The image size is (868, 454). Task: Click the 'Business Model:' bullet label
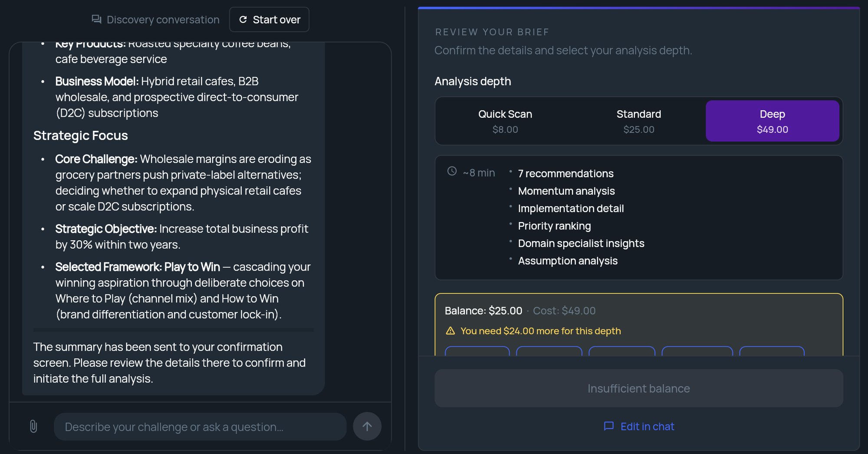tap(97, 81)
